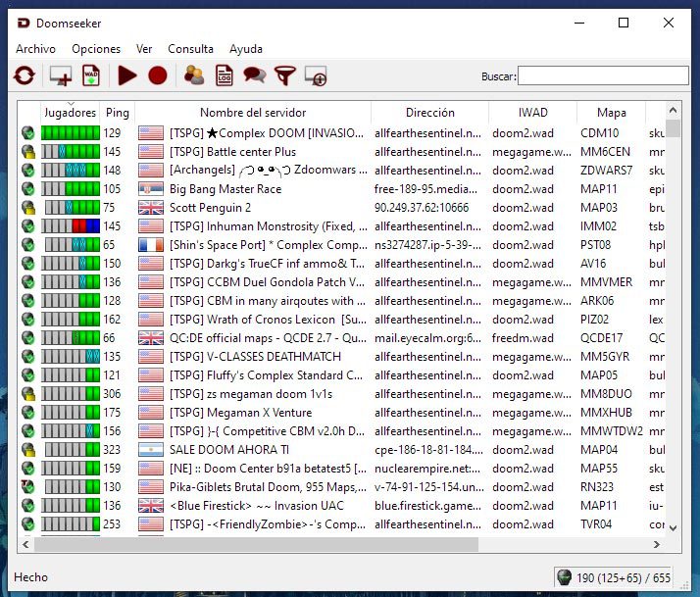The width and height of the screenshot is (700, 597).
Task: Toggle the server filter funnel icon
Action: [285, 75]
